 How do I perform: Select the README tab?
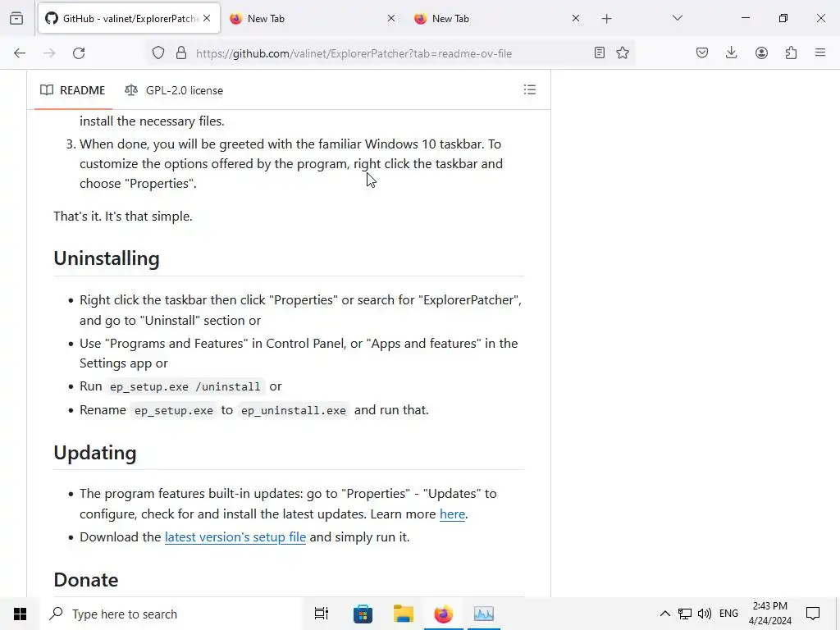point(73,90)
